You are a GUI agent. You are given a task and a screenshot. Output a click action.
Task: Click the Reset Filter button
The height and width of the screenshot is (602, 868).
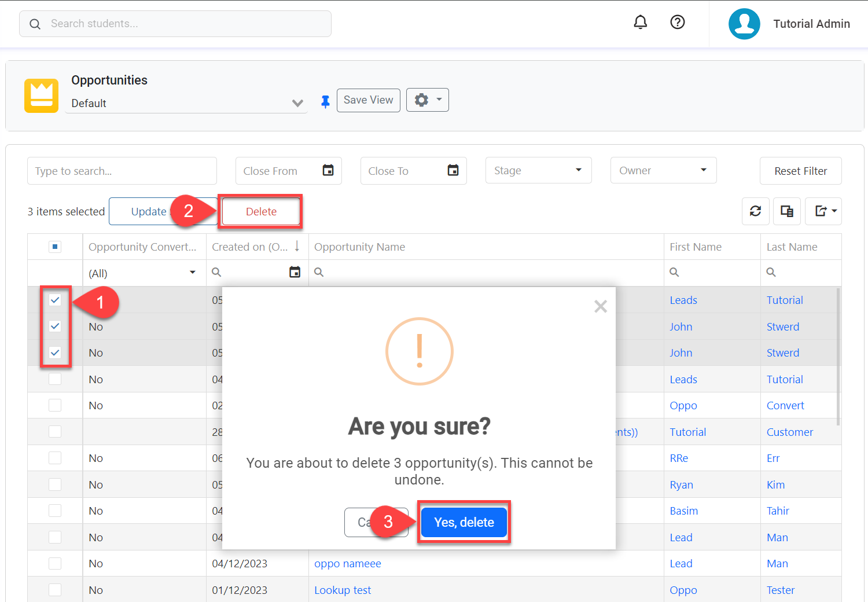(x=801, y=171)
